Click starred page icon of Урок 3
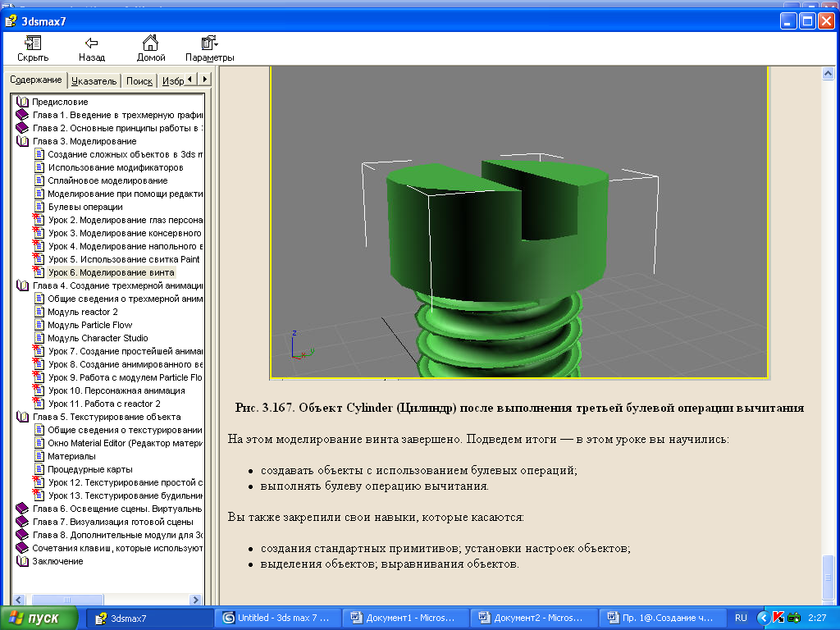The width and height of the screenshot is (840, 630). click(39, 232)
